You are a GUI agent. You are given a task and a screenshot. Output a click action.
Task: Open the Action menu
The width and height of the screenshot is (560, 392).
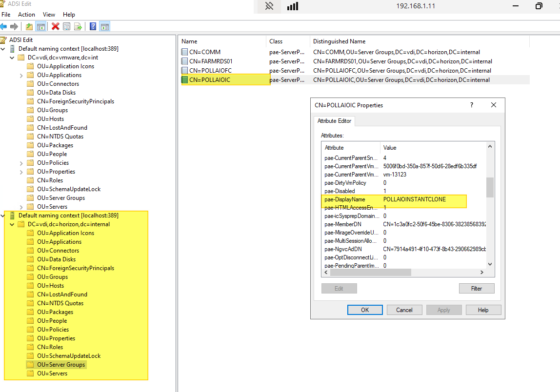tap(26, 15)
